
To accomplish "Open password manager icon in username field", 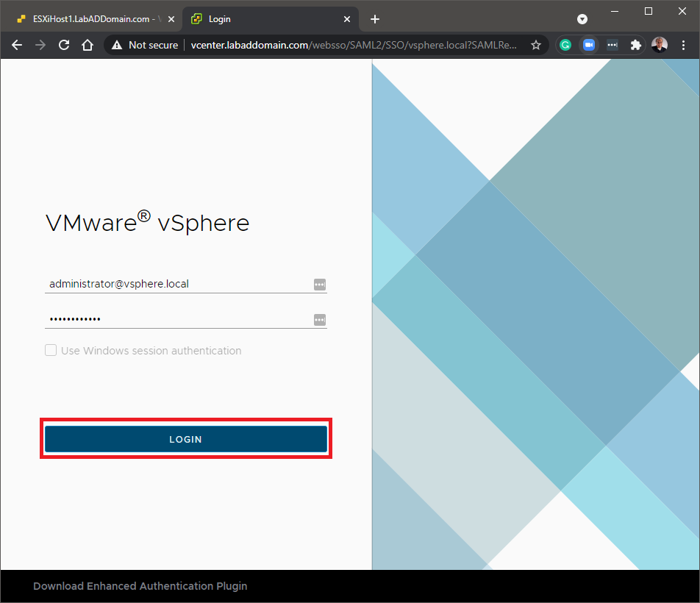I will coord(319,285).
